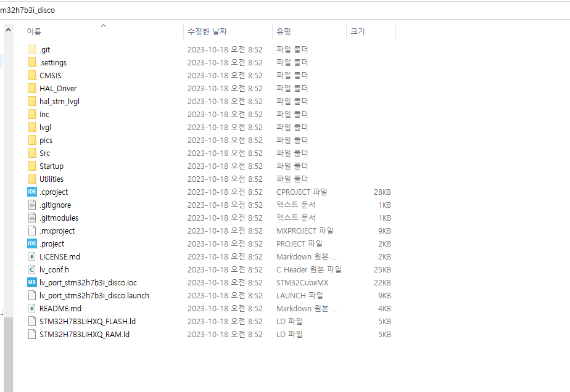This screenshot has width=570, height=392.
Task: Click the folder name CMSIS
Action: pos(51,76)
